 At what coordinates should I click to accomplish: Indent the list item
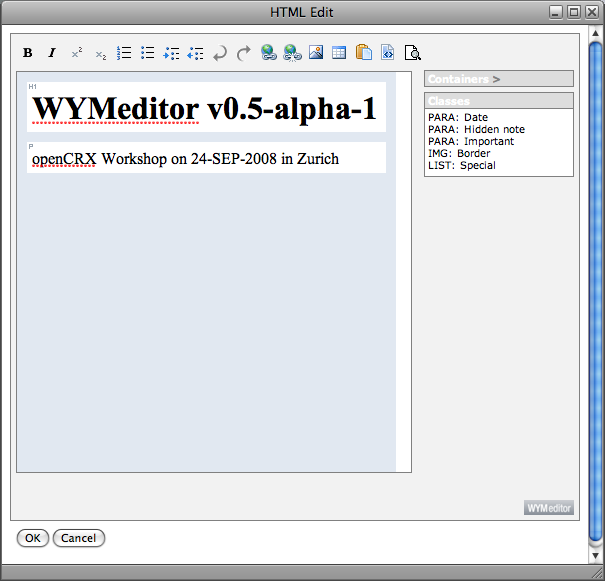171,52
